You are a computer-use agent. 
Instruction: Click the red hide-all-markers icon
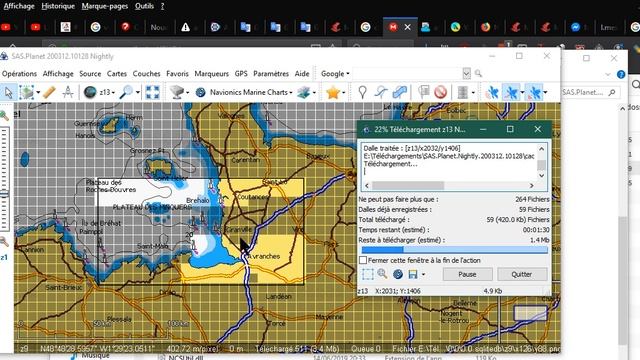coord(440,92)
